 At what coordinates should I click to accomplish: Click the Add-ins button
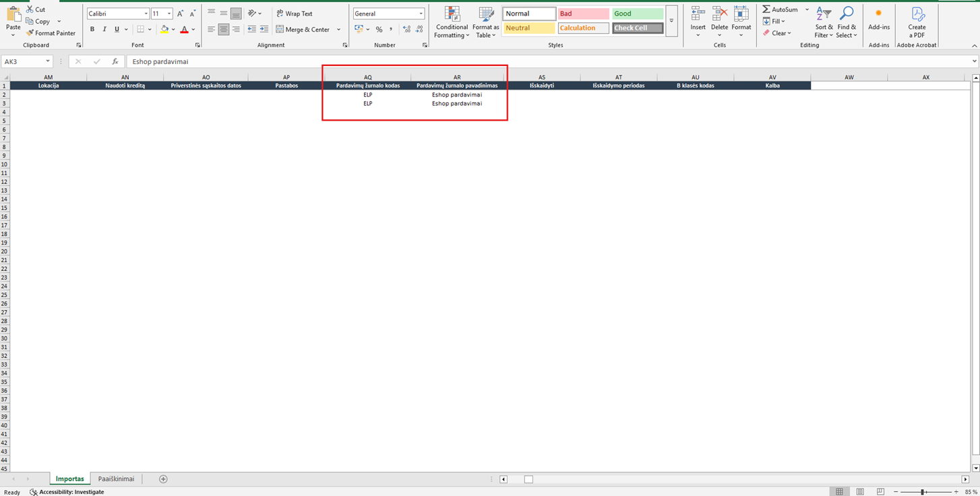[x=879, y=19]
